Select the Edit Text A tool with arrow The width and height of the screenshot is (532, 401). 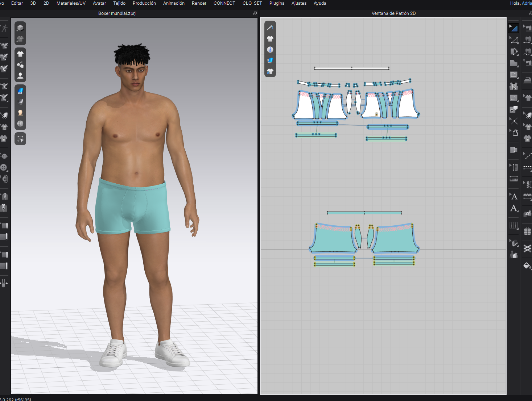pos(514,196)
